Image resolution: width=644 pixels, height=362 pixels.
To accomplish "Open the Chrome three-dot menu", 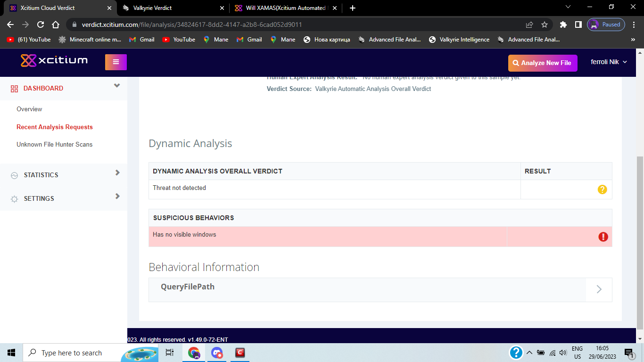I will 634,25.
